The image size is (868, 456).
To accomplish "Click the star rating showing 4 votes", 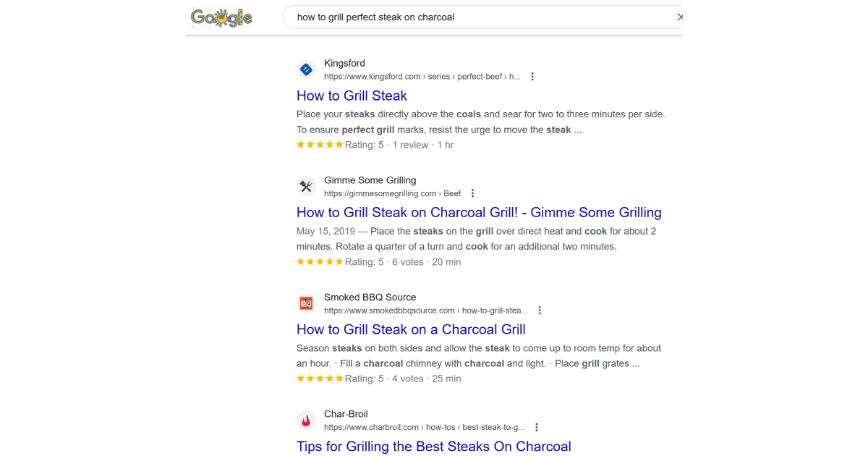I will [x=320, y=379].
